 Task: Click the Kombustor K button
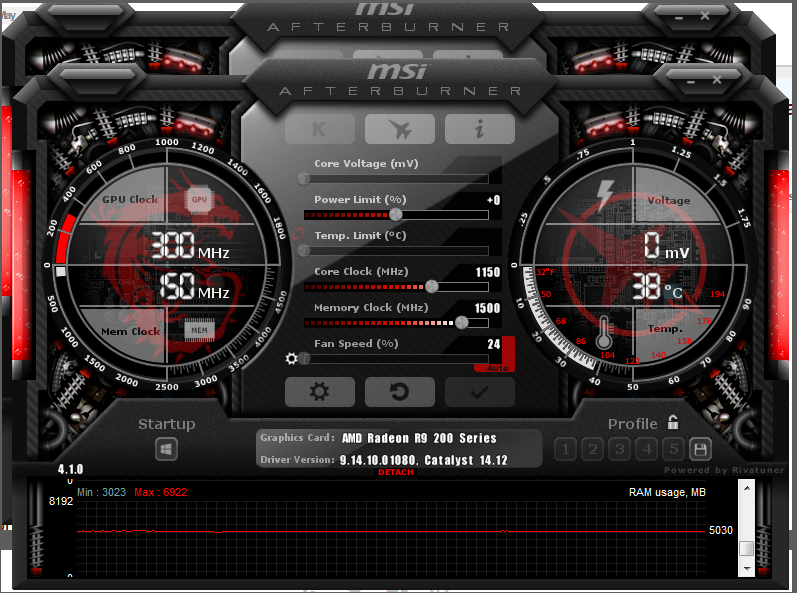320,129
